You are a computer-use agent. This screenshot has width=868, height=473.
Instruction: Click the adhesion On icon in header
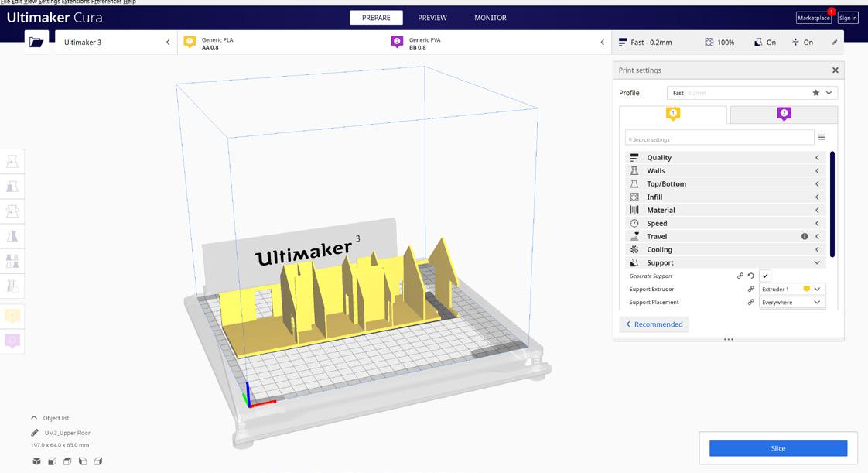(x=795, y=42)
